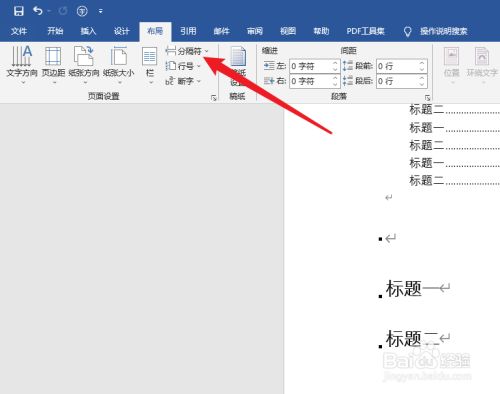The height and width of the screenshot is (394, 500).
Task: Open the 环绕文字 wrap text menu
Action: tap(482, 65)
